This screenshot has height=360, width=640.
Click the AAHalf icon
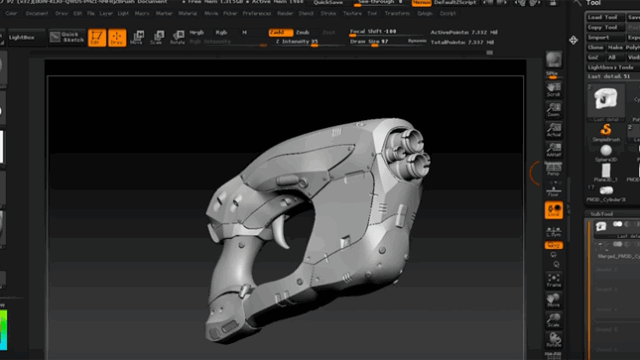(553, 150)
